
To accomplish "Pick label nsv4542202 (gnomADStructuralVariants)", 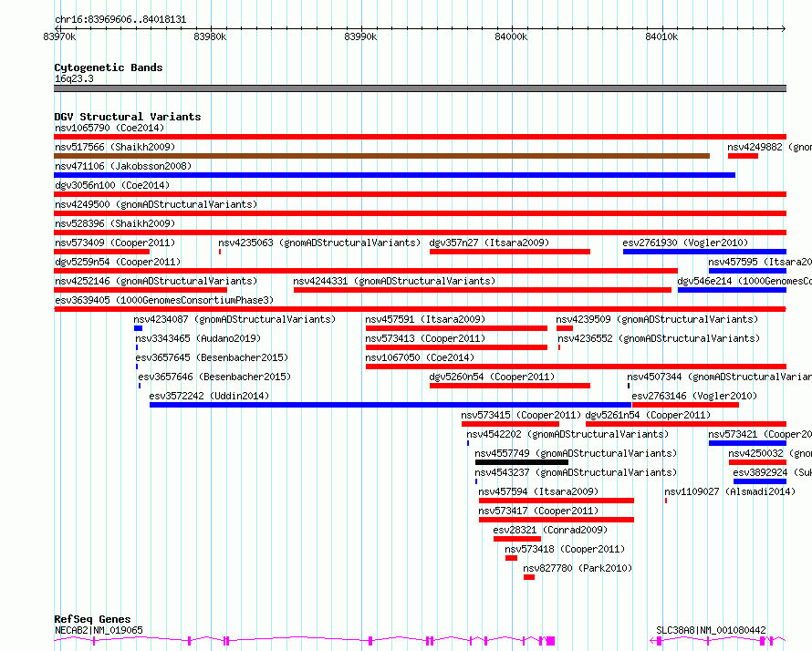I will point(567,434).
